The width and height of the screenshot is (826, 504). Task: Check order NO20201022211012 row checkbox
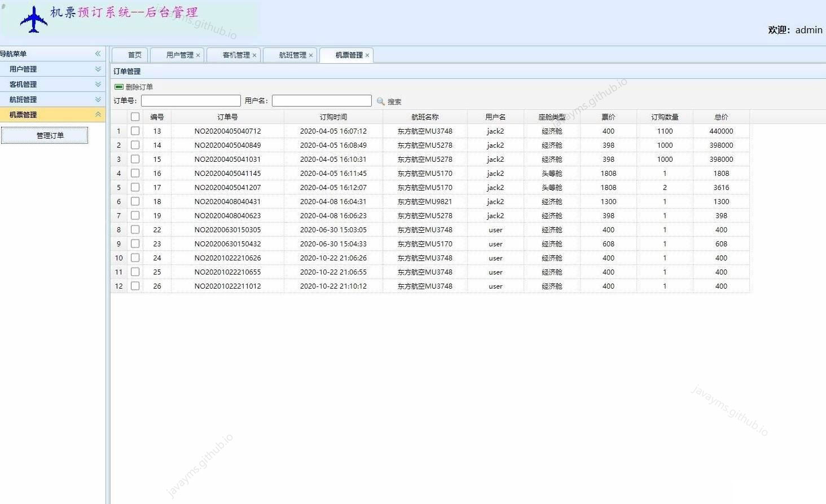[x=135, y=286]
